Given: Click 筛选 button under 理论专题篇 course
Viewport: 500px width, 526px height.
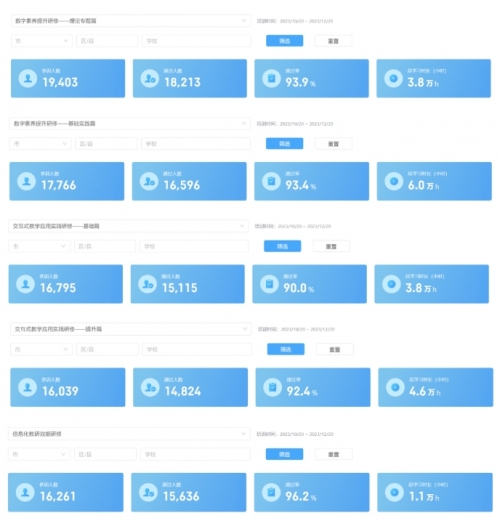Looking at the screenshot, I should [x=285, y=41].
